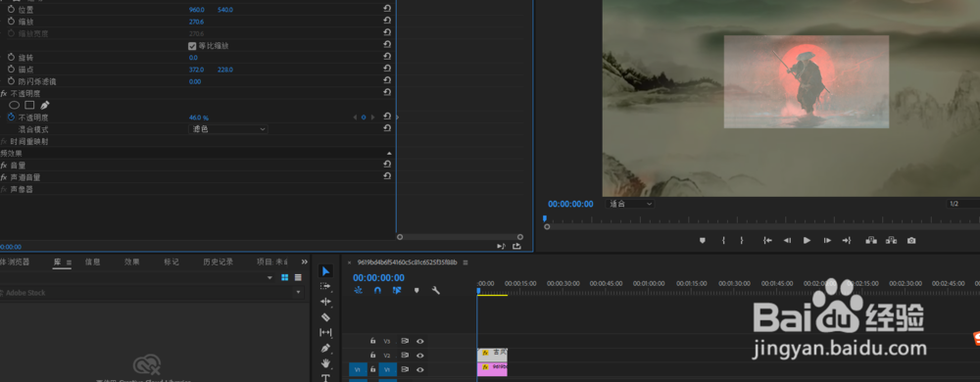
Task: Export frame with camera icon
Action: click(x=911, y=240)
